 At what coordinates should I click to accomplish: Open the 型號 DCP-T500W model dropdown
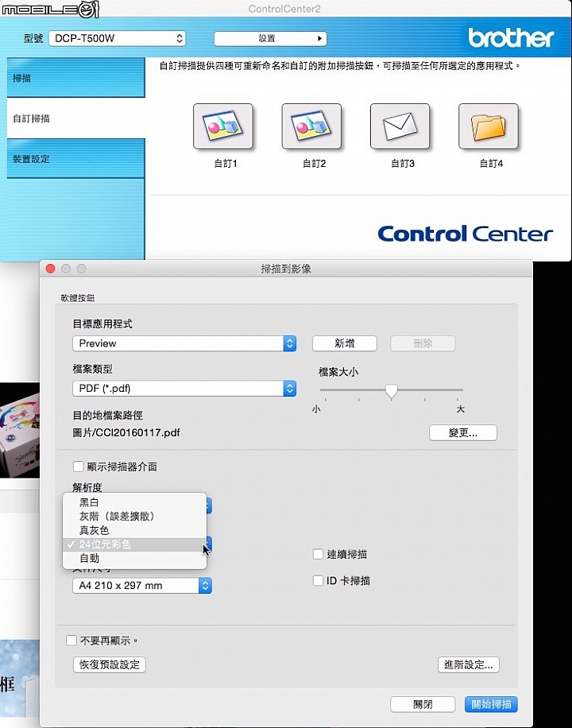[117, 38]
